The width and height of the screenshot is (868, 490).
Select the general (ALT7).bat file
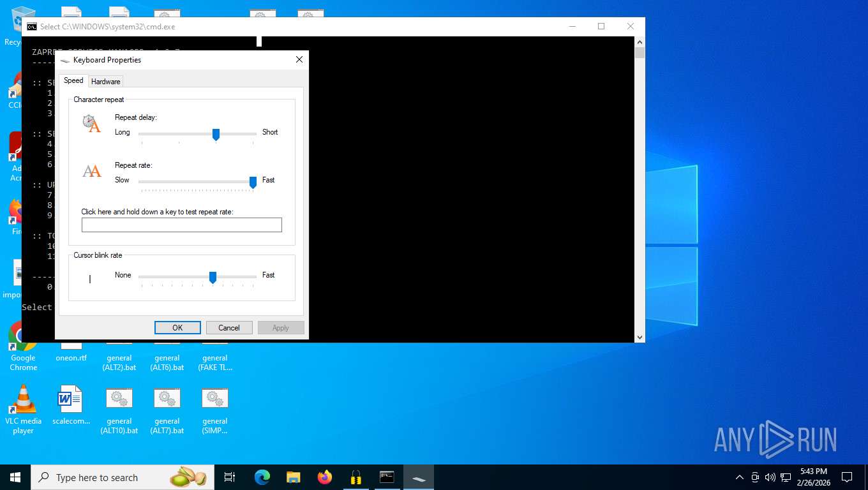point(167,410)
